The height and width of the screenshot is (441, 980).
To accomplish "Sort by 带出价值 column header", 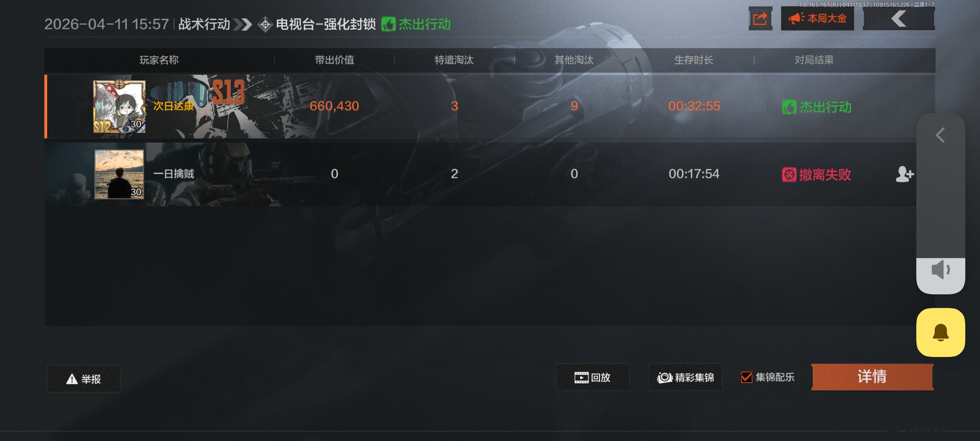I will (x=334, y=60).
